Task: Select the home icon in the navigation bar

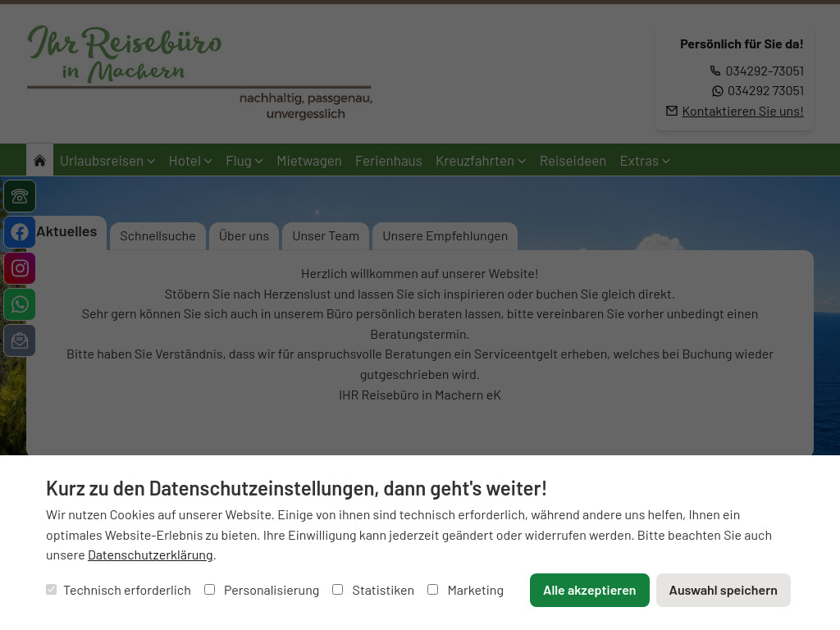Action: click(39, 159)
